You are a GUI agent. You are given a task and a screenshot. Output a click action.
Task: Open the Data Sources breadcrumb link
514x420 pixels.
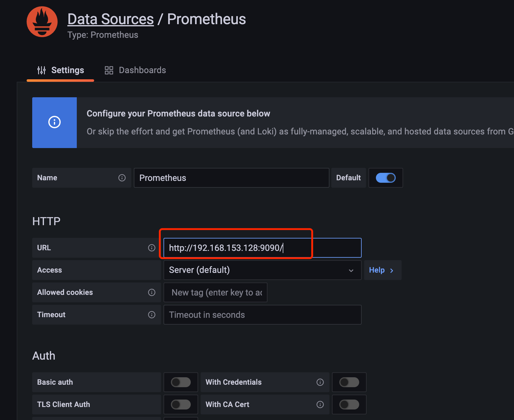click(111, 19)
